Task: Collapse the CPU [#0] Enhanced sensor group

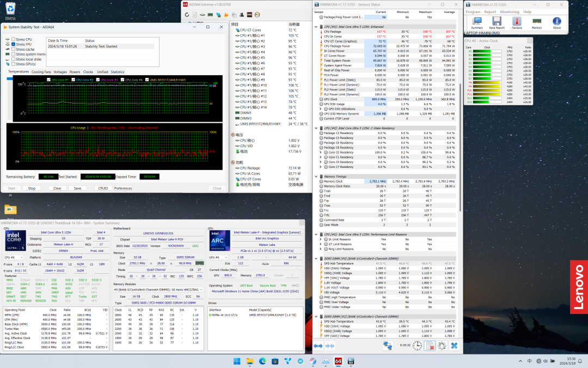Action: tap(316, 27)
